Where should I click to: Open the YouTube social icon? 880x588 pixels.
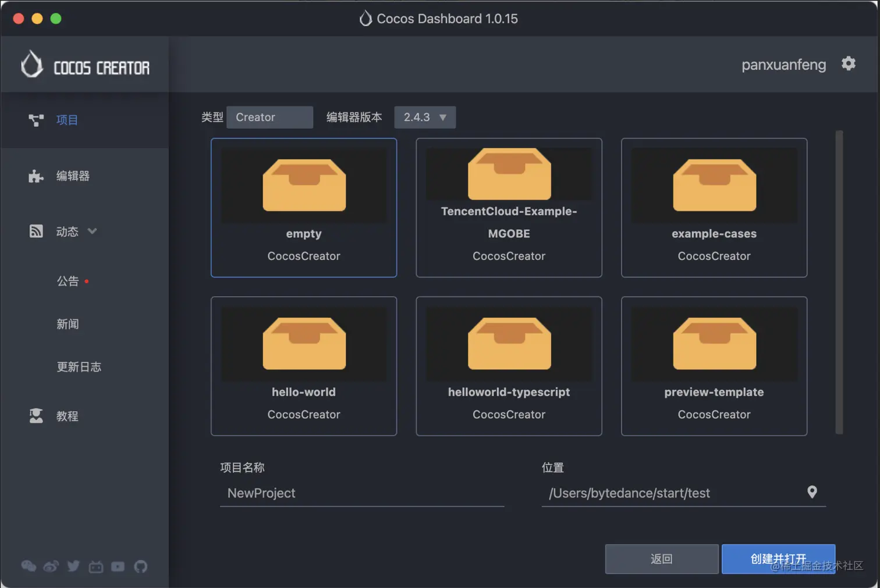pyautogui.click(x=118, y=566)
